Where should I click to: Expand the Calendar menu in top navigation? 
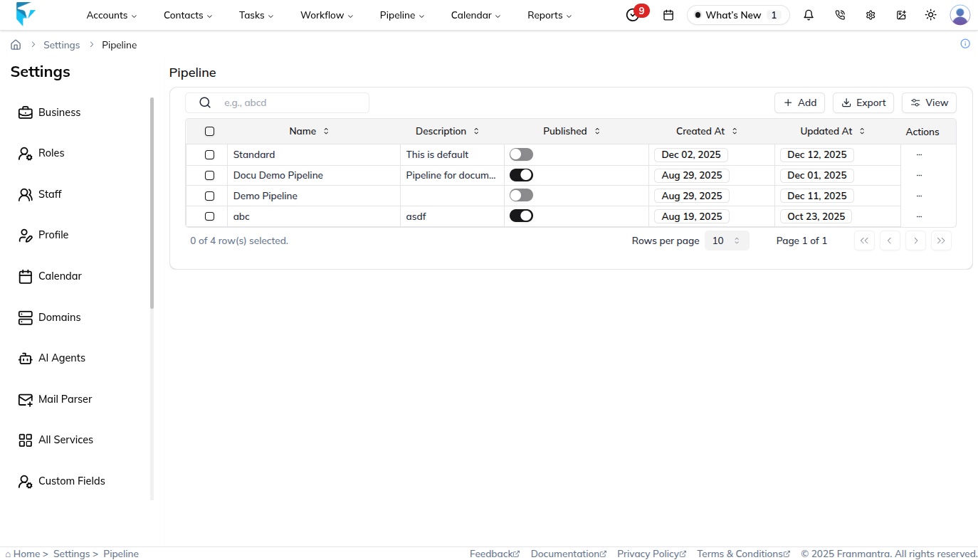pyautogui.click(x=475, y=15)
